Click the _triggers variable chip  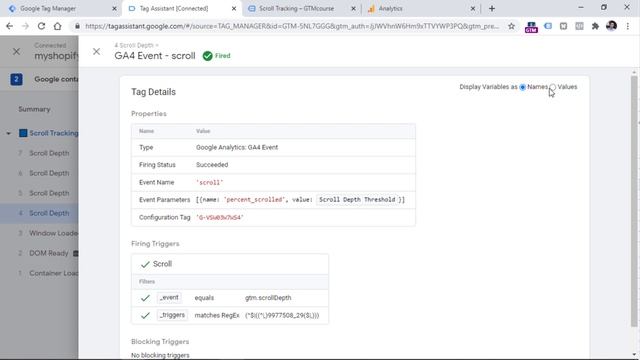click(172, 315)
